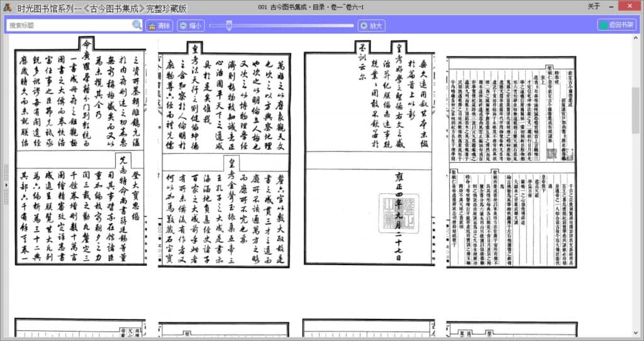
Task: Focus the 搜索标题 search input field
Action: point(69,25)
